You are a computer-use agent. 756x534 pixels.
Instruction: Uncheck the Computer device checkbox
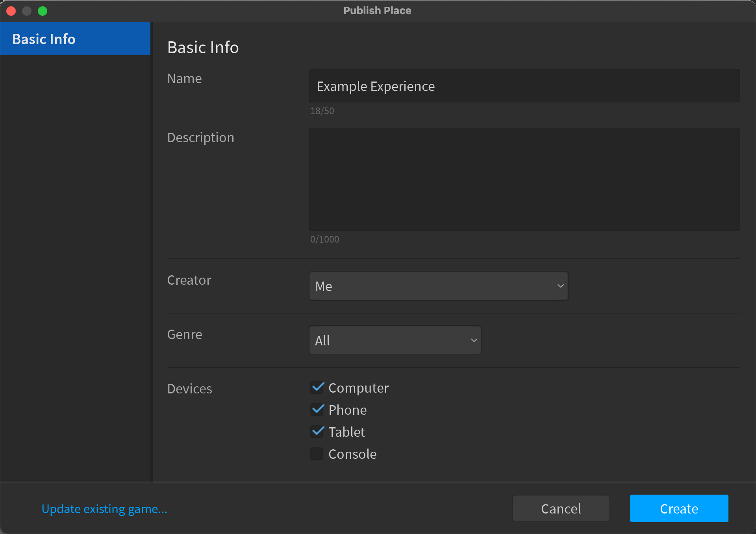tap(317, 388)
